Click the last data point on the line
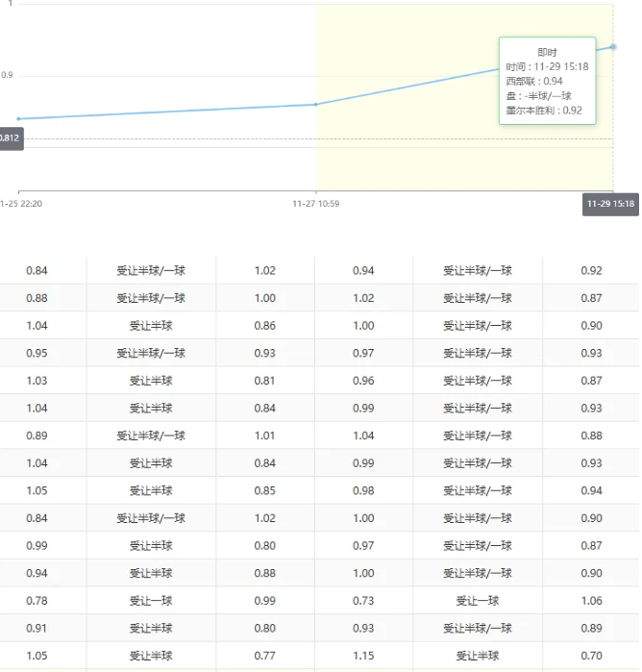This screenshot has height=672, width=642. pyautogui.click(x=613, y=46)
